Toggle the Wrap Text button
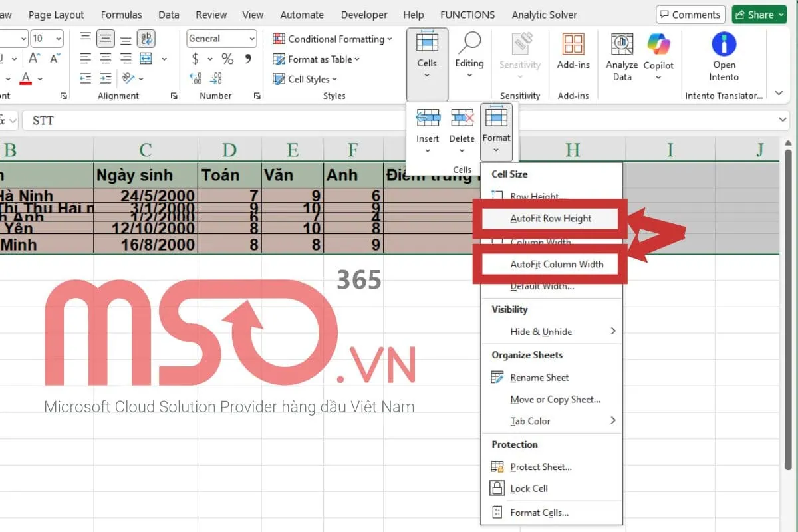798x532 pixels. [x=146, y=39]
